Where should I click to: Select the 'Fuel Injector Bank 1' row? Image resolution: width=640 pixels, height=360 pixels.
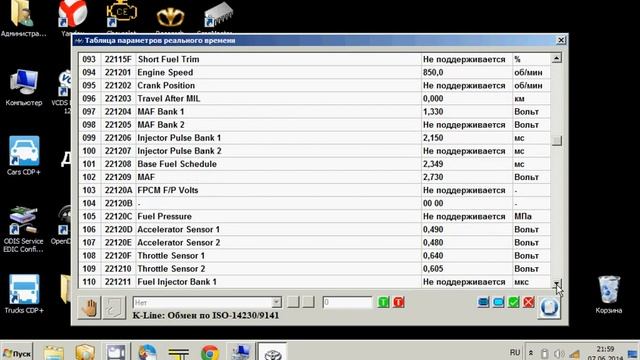click(314, 282)
